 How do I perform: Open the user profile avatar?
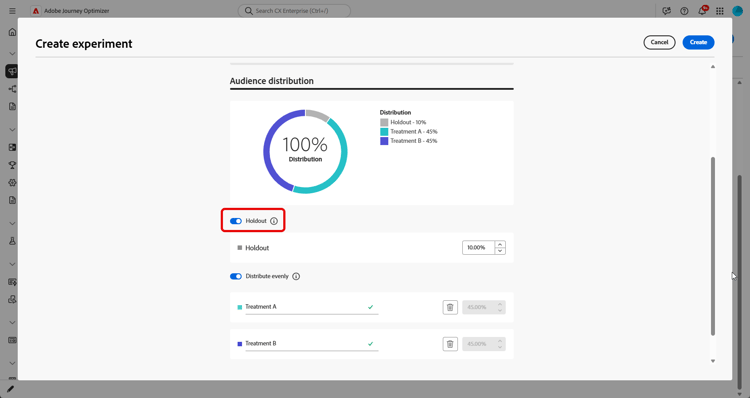738,11
